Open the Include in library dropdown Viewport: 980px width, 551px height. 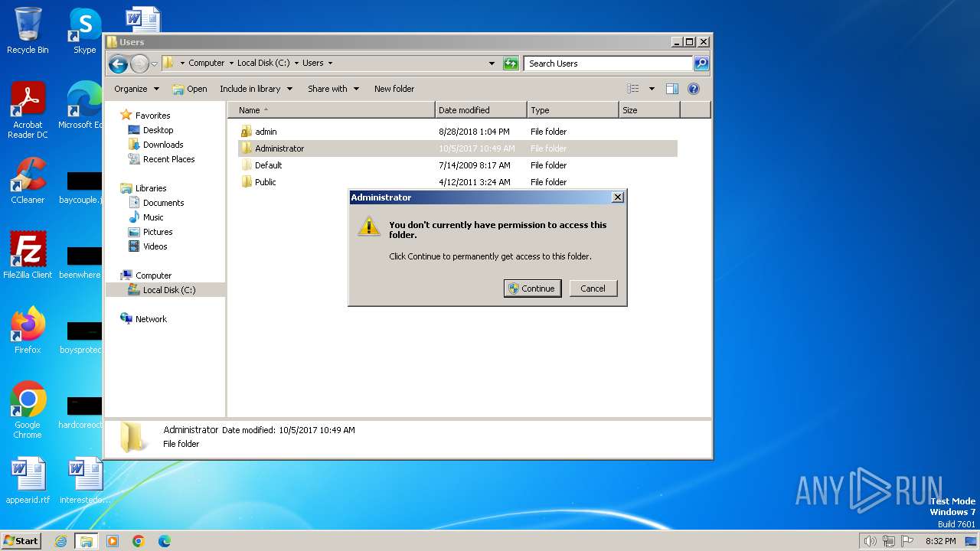(x=256, y=89)
